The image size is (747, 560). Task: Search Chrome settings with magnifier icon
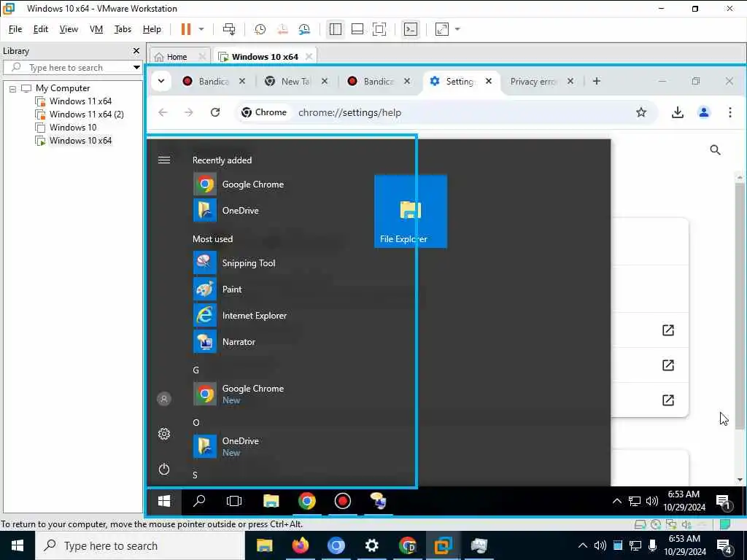(715, 150)
